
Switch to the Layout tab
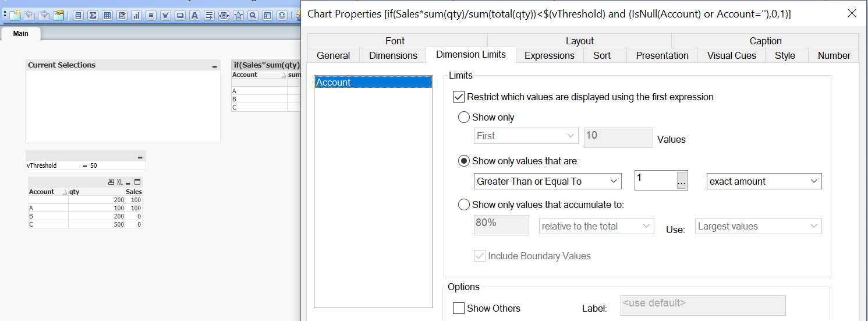[580, 41]
